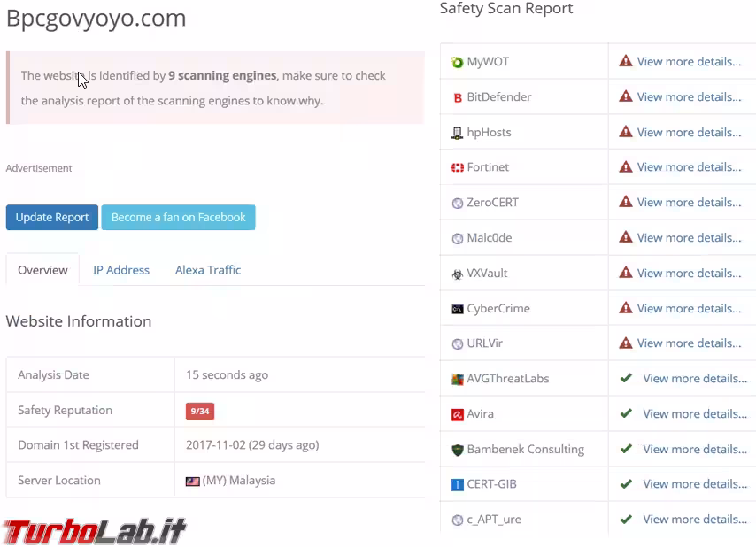The height and width of the screenshot is (547, 756).
Task: Click the MyWOT engine icon
Action: (x=457, y=62)
